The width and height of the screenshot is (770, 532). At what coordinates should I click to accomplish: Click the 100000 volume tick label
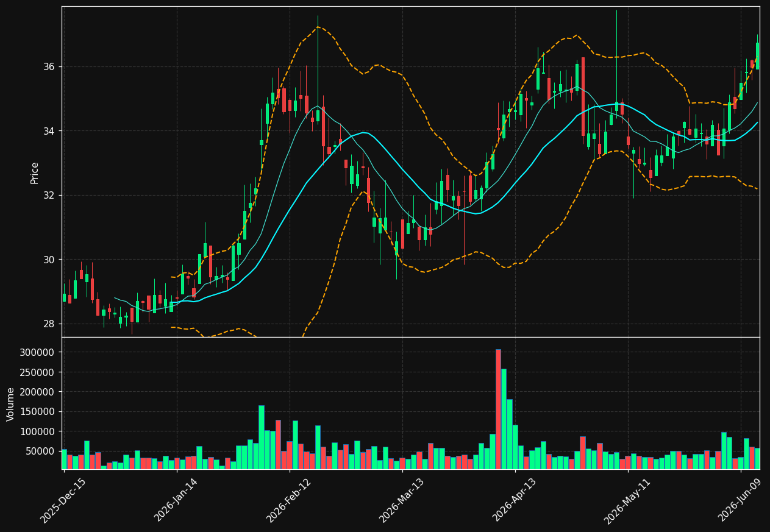tap(38, 431)
